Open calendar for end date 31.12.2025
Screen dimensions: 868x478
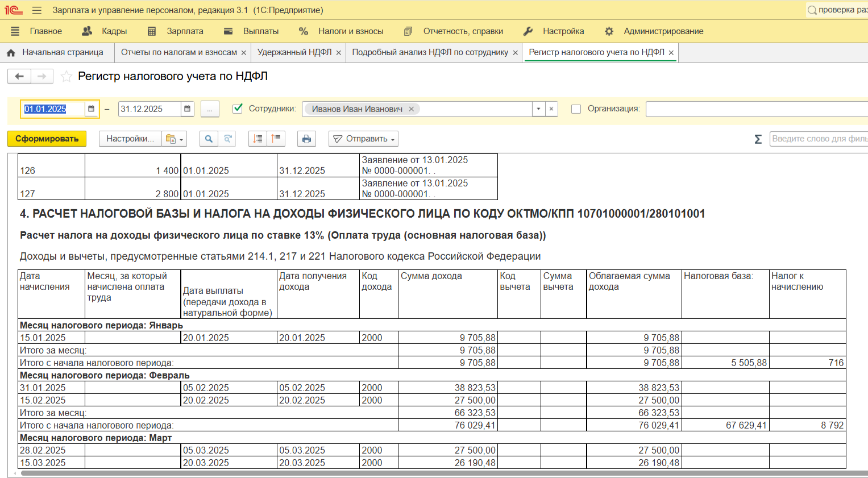pyautogui.click(x=188, y=109)
